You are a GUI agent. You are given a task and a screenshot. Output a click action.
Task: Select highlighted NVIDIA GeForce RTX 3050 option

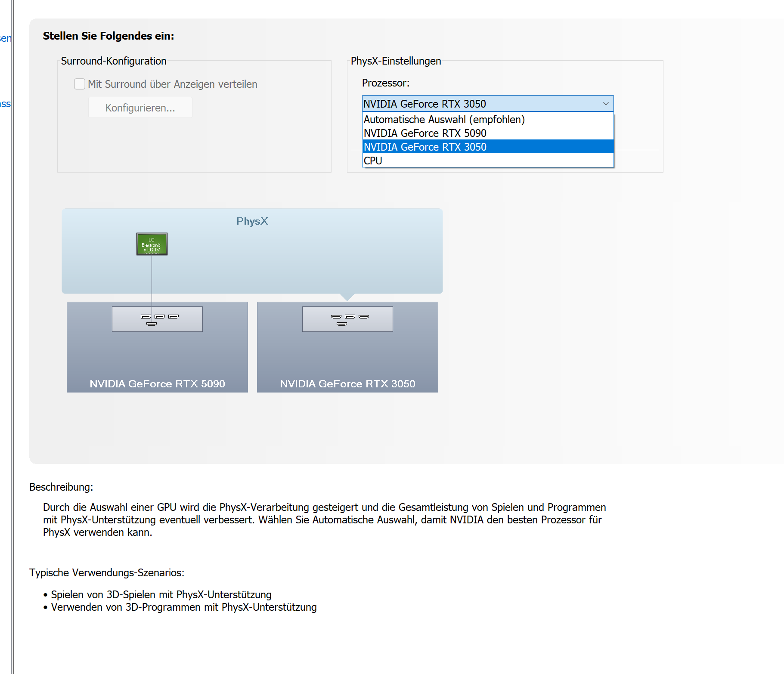tap(488, 147)
